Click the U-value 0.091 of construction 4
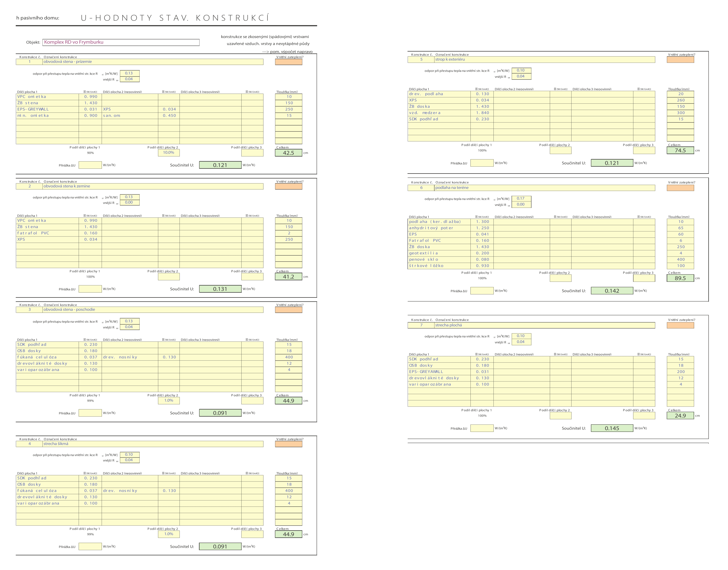This screenshot has width=728, height=570. [220, 546]
